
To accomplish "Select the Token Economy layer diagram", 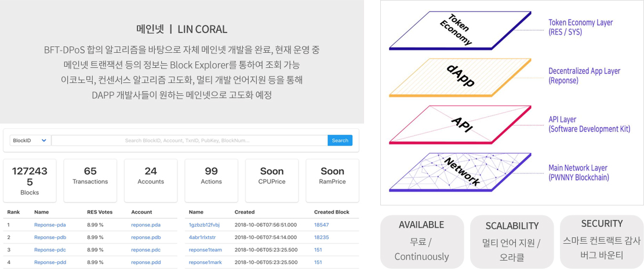I will tap(460, 30).
